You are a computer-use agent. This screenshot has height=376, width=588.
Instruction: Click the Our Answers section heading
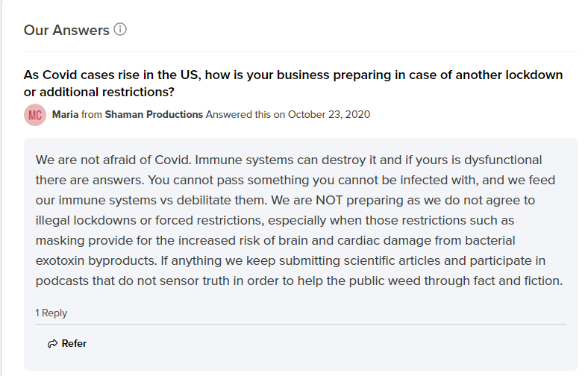click(x=66, y=30)
